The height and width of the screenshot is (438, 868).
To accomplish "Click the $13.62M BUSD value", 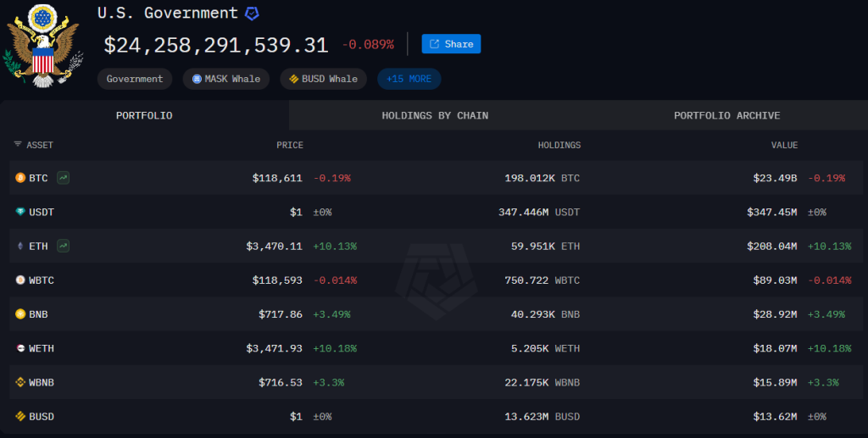I will (x=775, y=417).
